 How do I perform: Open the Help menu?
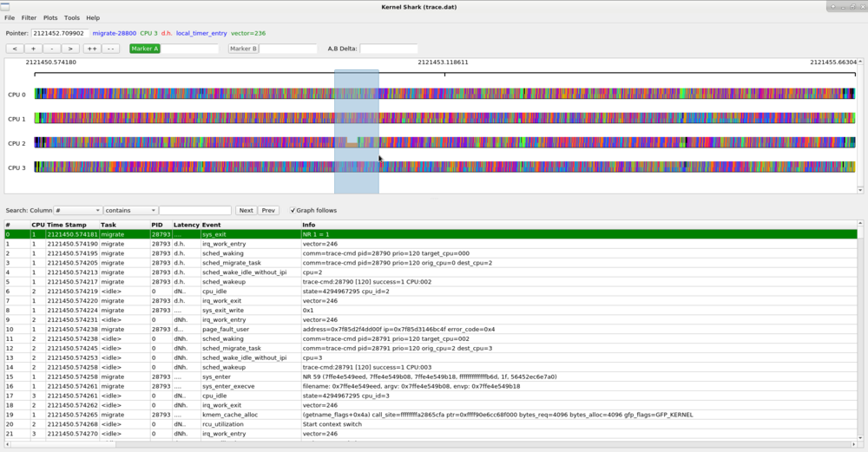(93, 17)
